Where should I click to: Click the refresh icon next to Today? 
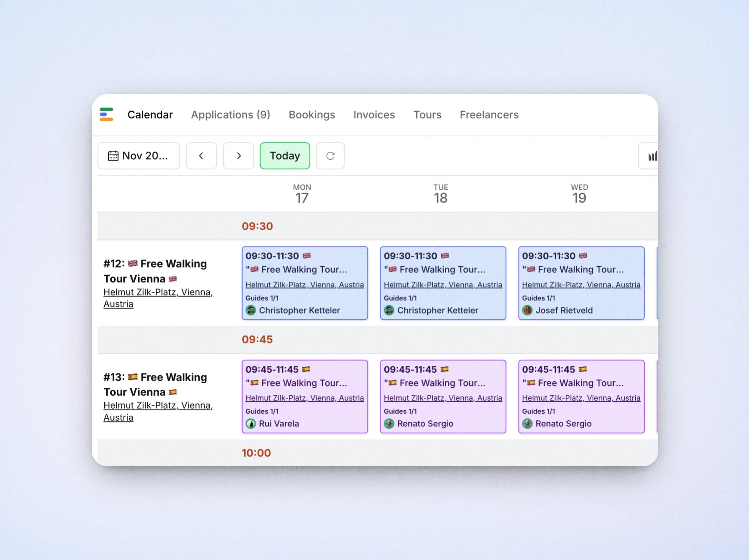point(330,156)
